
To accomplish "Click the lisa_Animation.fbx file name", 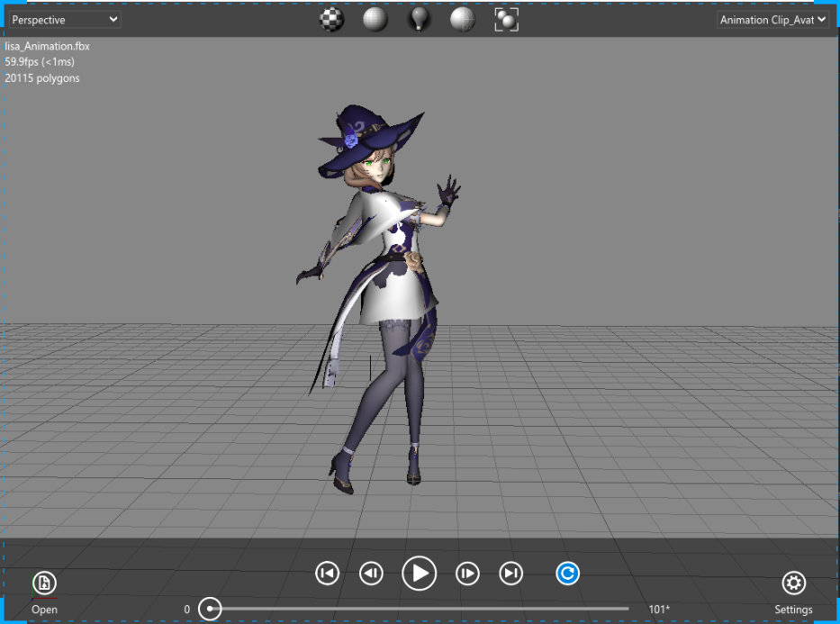I will (47, 47).
